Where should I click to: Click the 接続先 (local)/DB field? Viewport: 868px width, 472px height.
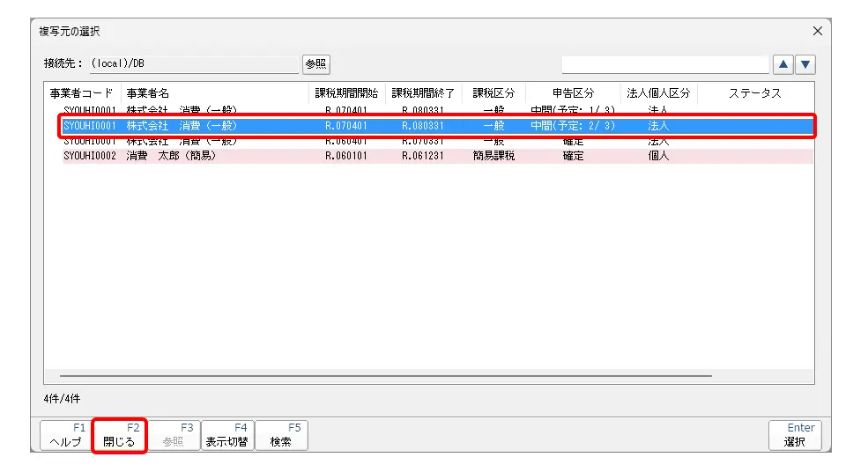(194, 64)
